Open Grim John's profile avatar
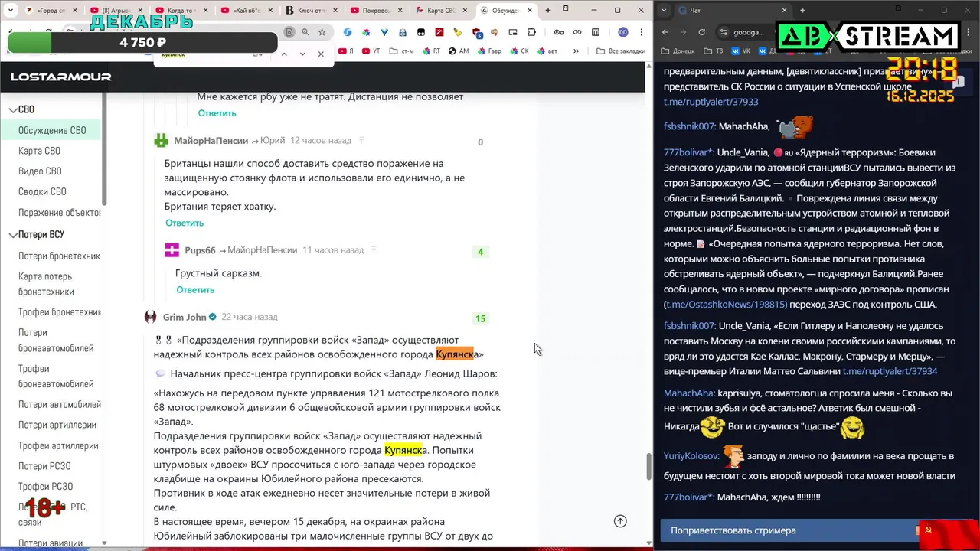 coord(150,317)
